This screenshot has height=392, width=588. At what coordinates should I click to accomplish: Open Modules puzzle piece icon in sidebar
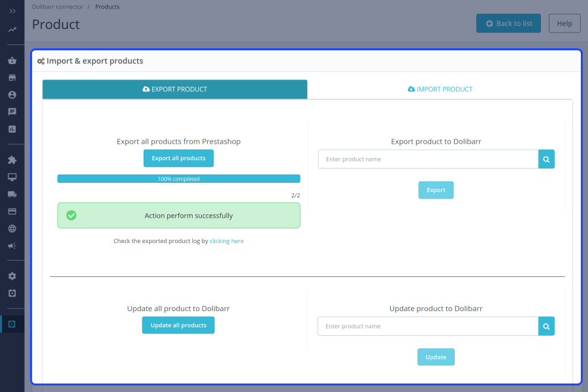click(12, 160)
